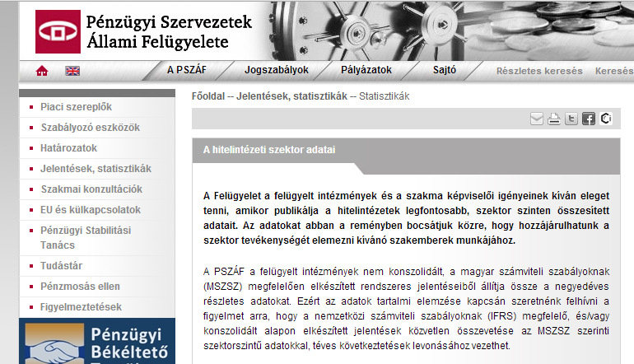
Task: Print the page using printer icon
Action: [554, 119]
